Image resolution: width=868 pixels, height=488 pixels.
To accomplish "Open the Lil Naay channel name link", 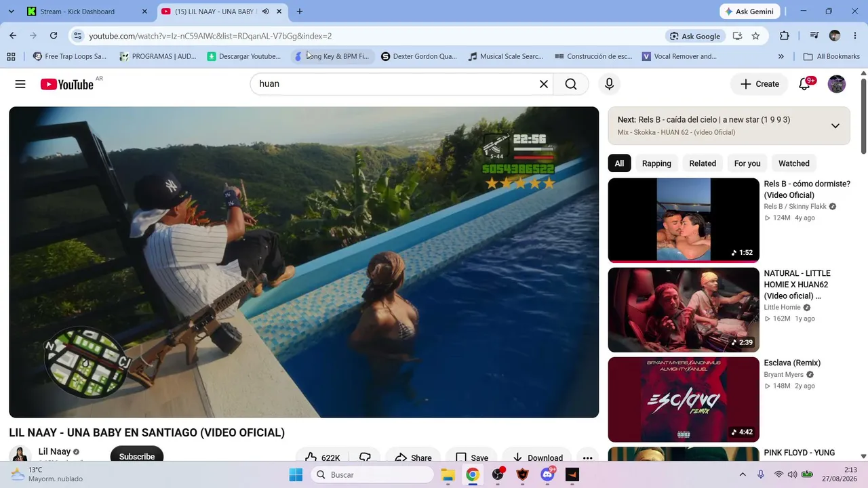I will (x=54, y=451).
